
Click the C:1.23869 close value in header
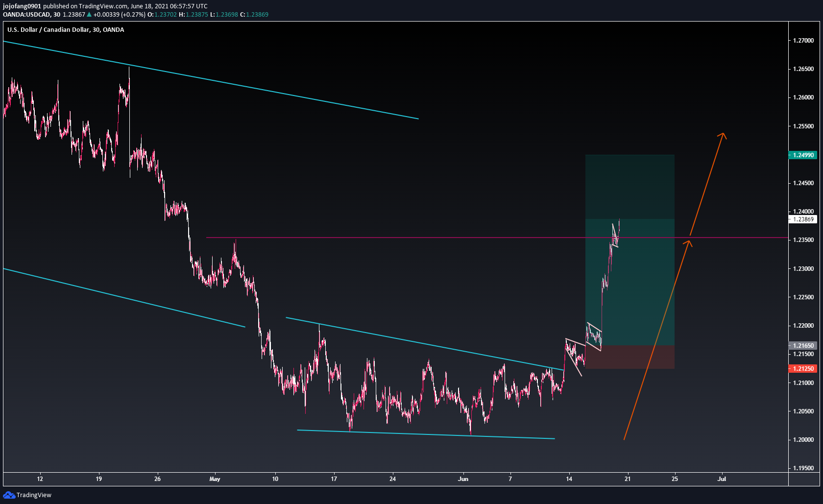click(x=254, y=15)
